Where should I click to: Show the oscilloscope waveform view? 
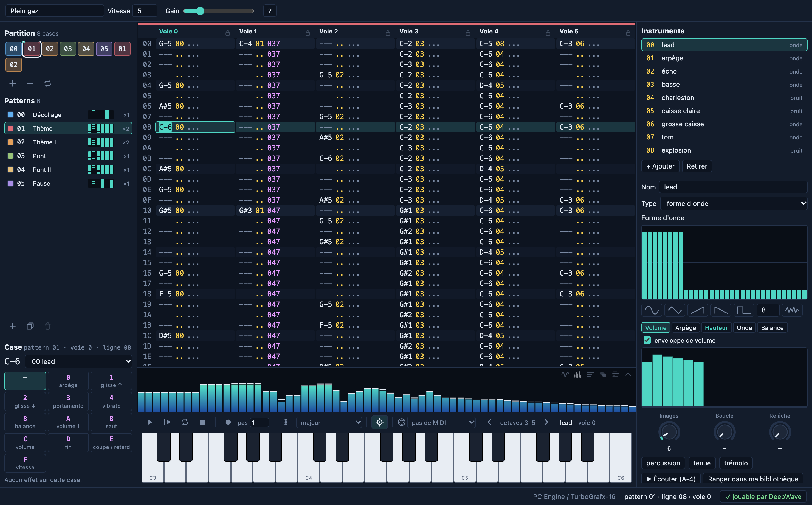(x=565, y=374)
